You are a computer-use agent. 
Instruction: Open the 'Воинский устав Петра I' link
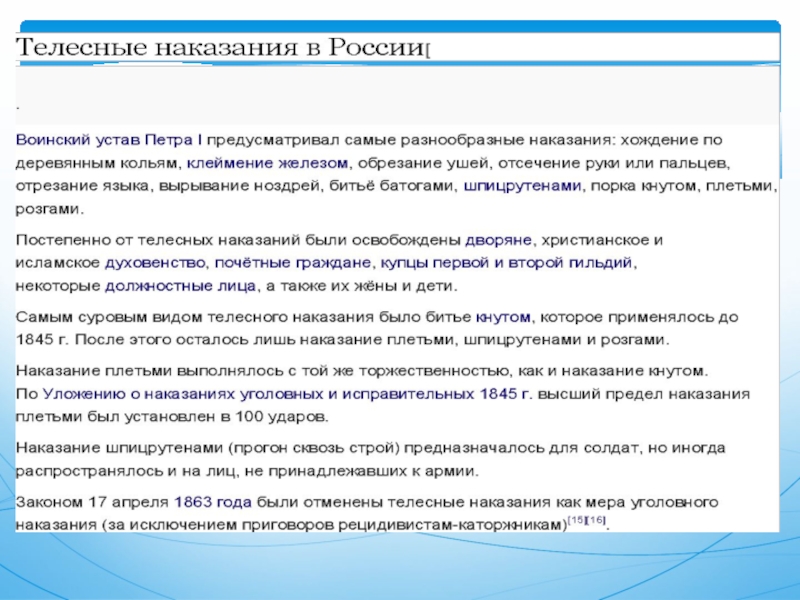pyautogui.click(x=109, y=140)
